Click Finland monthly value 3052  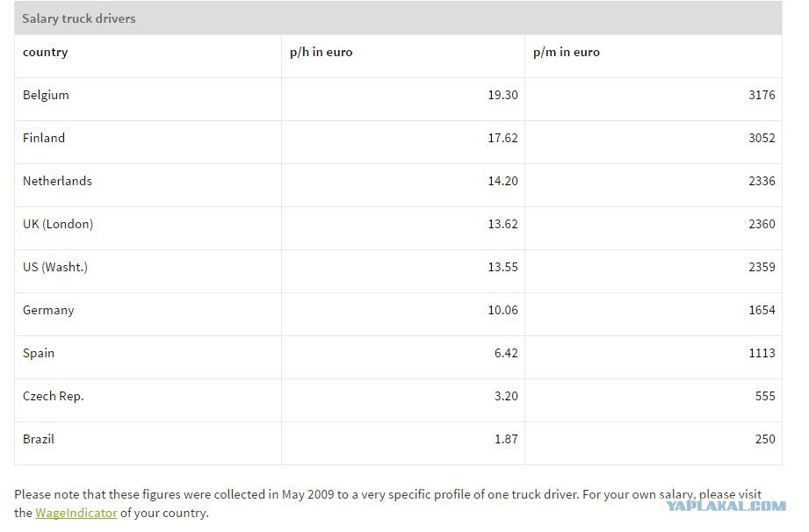click(762, 138)
